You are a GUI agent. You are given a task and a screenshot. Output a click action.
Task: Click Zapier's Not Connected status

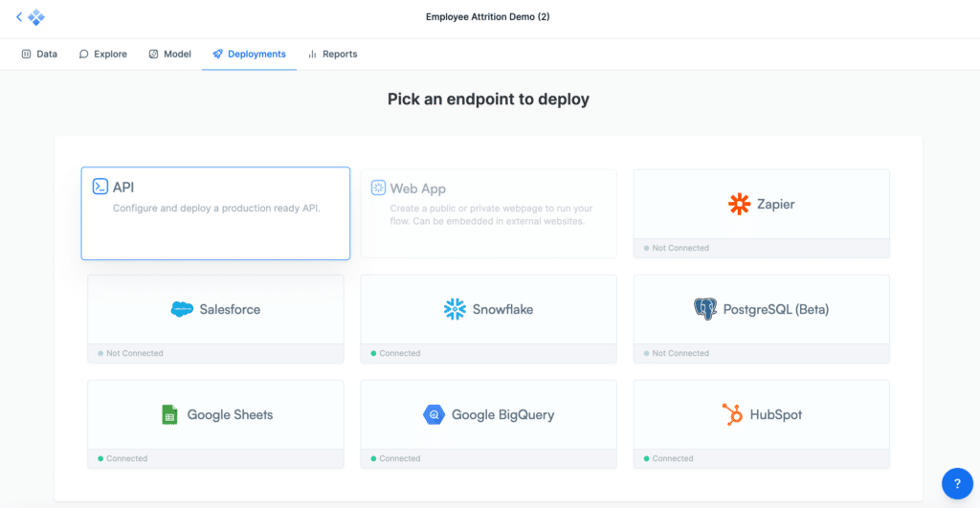click(x=677, y=248)
